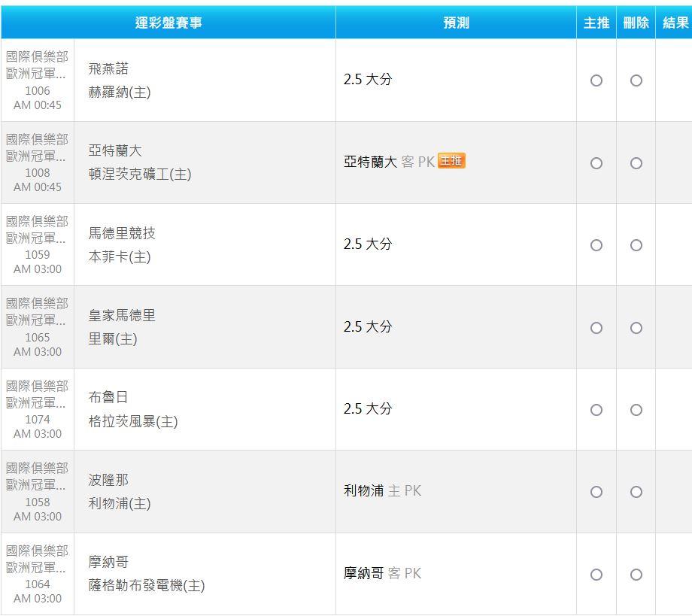Screen dimensions: 692x616
Task: Click match number 1059
Action: point(38,255)
